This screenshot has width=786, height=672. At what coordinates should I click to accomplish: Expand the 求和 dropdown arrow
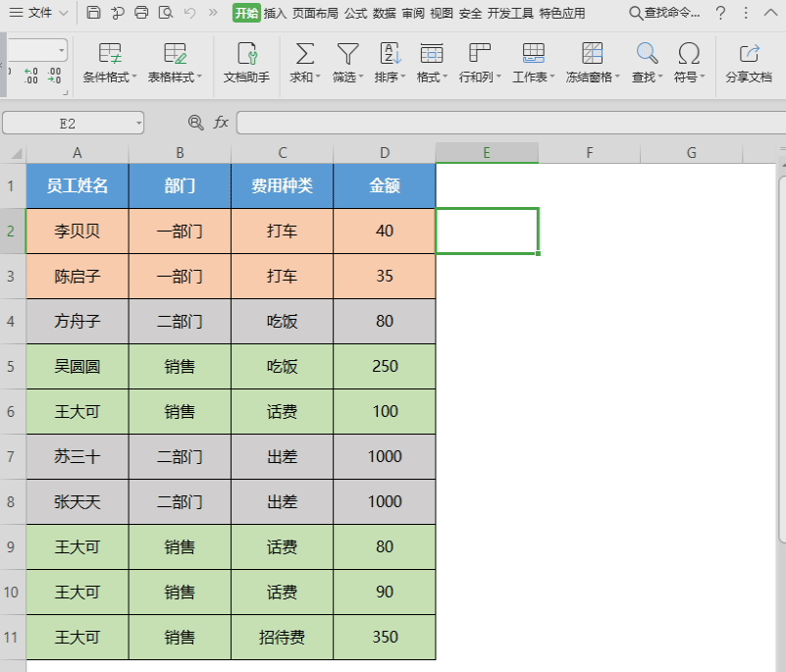pos(318,77)
